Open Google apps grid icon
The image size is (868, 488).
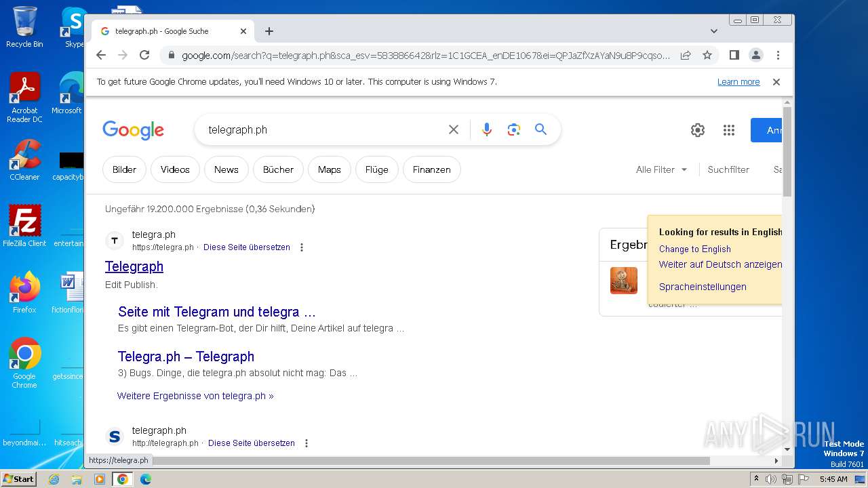729,130
